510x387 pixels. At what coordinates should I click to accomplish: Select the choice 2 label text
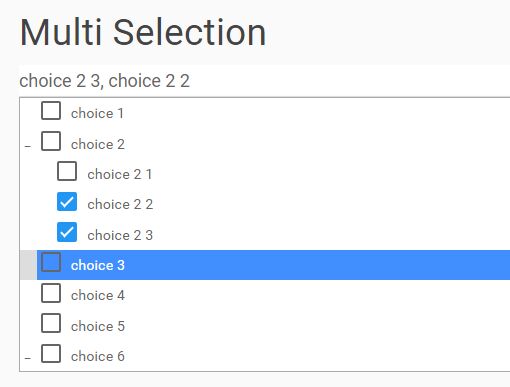(98, 144)
